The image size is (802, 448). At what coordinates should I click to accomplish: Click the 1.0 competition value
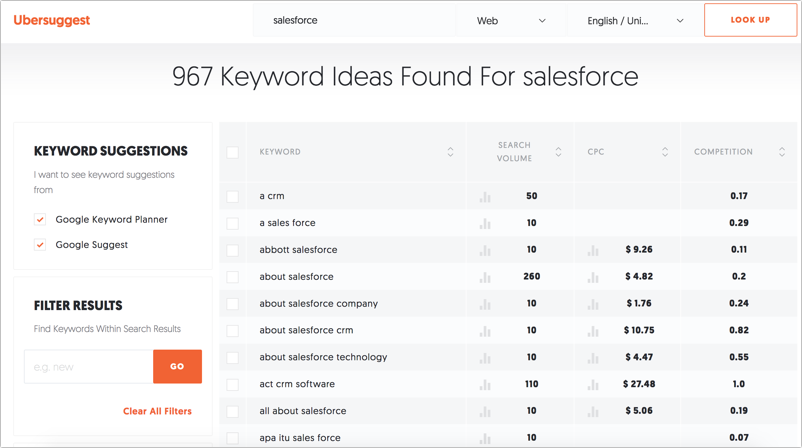[x=739, y=384]
